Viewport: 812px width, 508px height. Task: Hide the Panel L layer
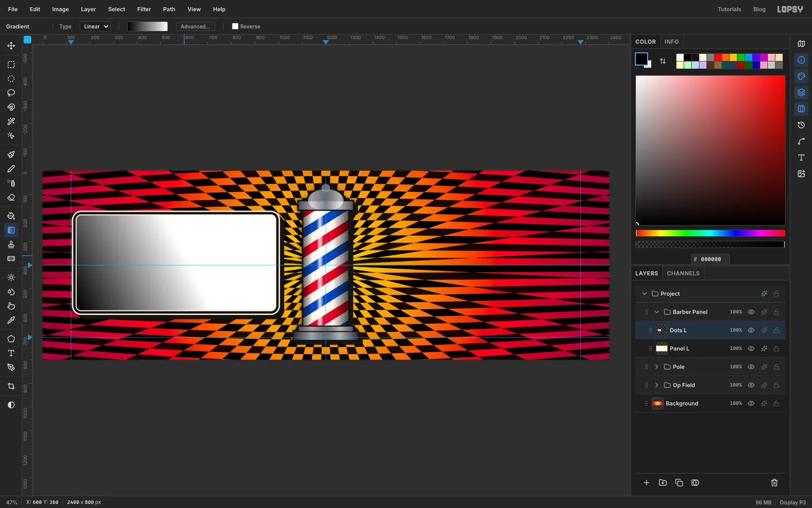point(751,348)
